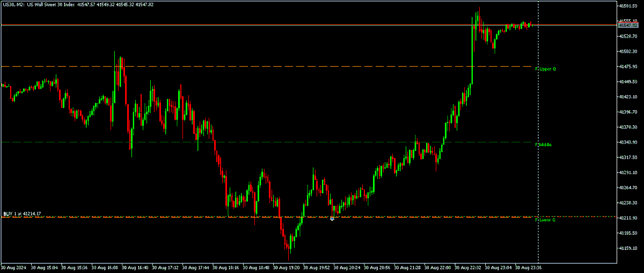Click the 41370.30 price scale label
The width and height of the screenshot is (644, 273).
pyautogui.click(x=628, y=127)
